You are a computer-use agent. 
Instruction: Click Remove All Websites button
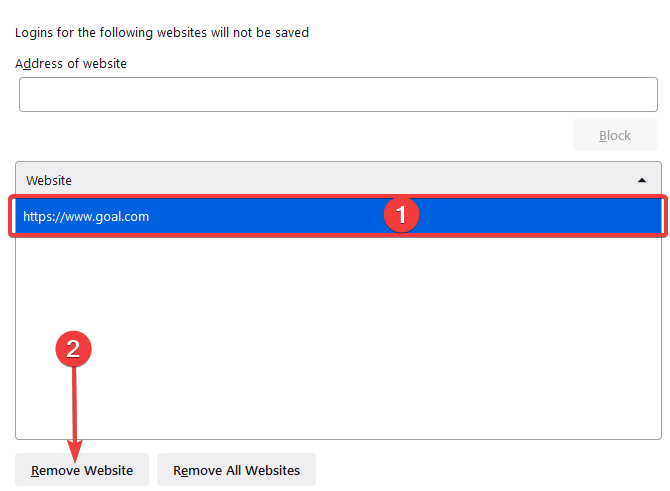coord(236,470)
